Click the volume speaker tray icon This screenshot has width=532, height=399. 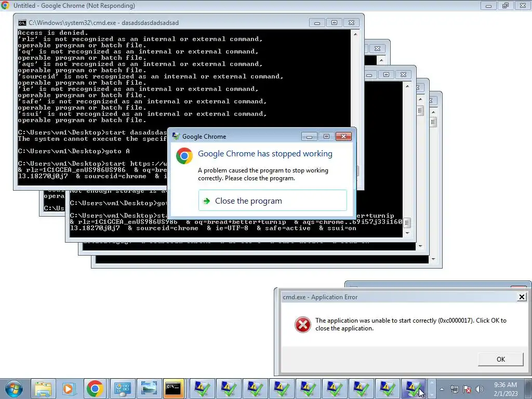(479, 389)
